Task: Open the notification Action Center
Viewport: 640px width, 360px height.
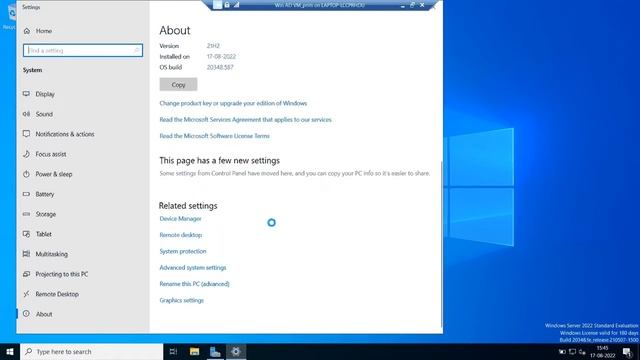Action: click(x=627, y=351)
